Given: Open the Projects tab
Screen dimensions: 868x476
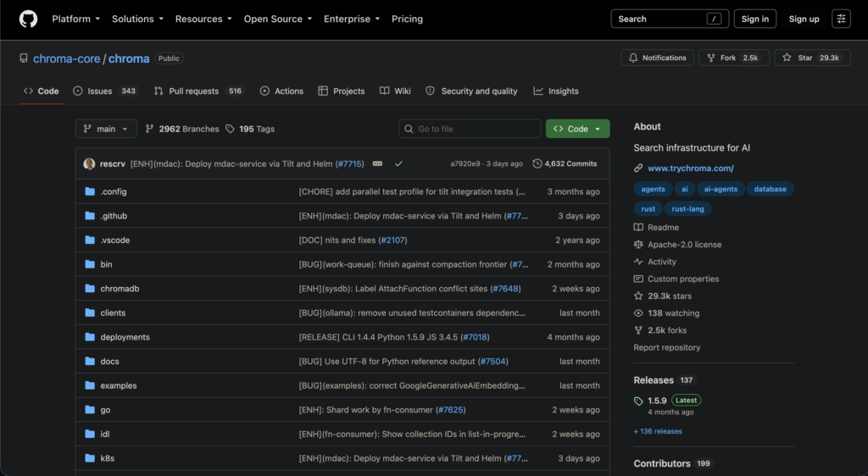Looking at the screenshot, I should point(342,91).
